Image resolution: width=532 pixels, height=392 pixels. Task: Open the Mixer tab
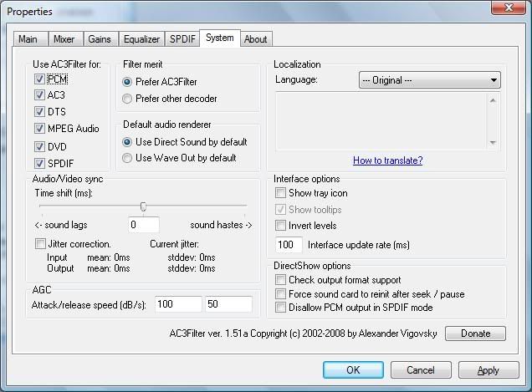65,39
